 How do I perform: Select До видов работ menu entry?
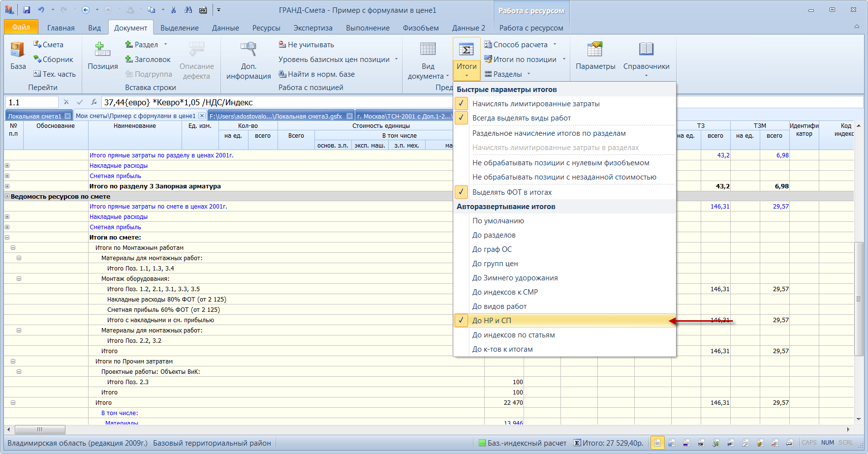(499, 306)
